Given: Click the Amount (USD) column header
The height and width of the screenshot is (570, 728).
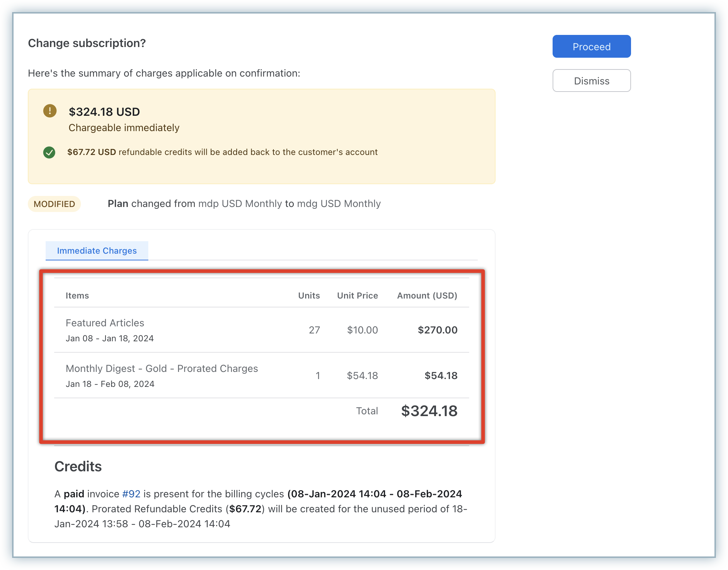Looking at the screenshot, I should point(427,295).
